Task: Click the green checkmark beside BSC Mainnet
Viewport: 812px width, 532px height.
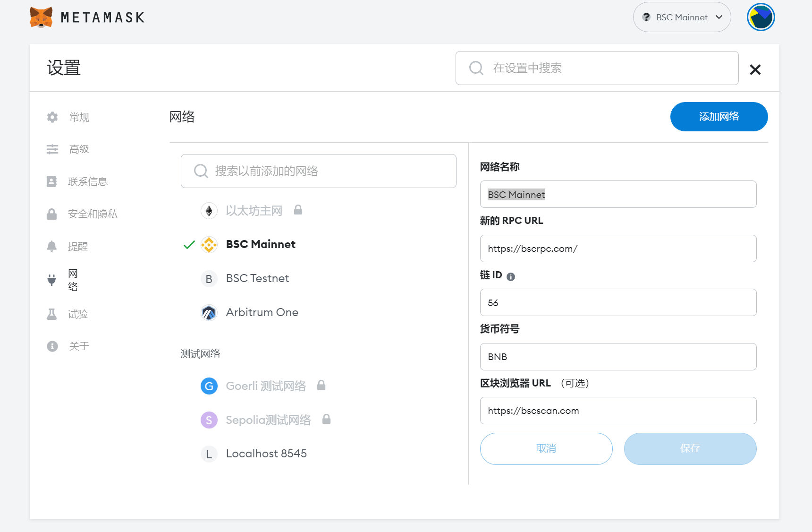Action: pyautogui.click(x=189, y=245)
